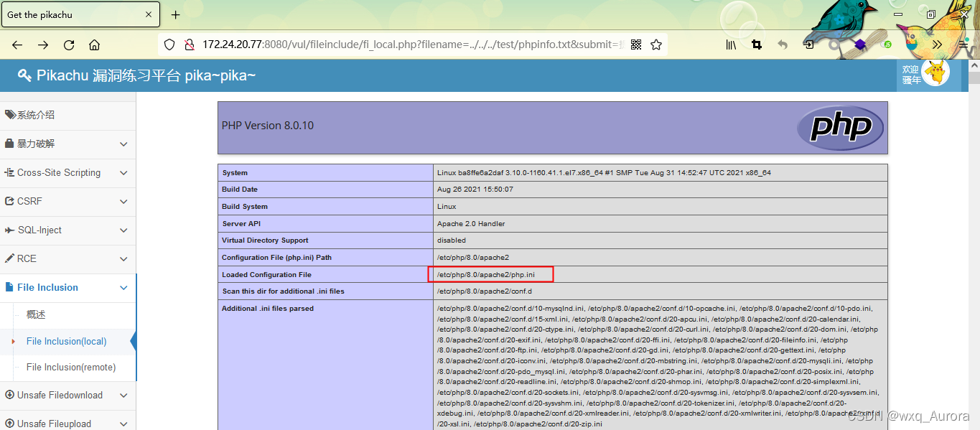
Task: Click the key icon in Pikachu header
Action: coord(24,75)
